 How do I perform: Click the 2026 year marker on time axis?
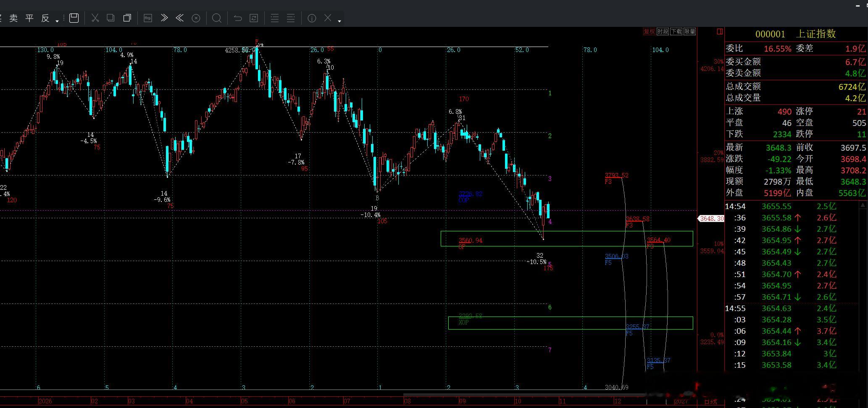coord(45,401)
